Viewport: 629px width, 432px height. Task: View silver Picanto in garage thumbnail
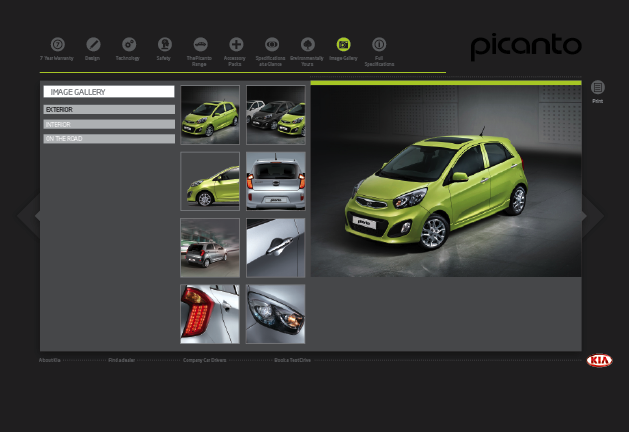coord(210,248)
